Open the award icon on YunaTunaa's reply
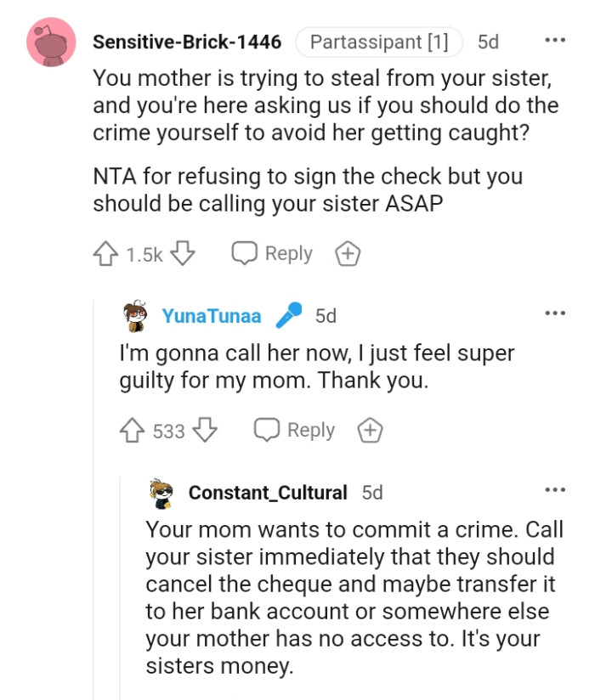Screen dimensions: 595x700 [370, 430]
